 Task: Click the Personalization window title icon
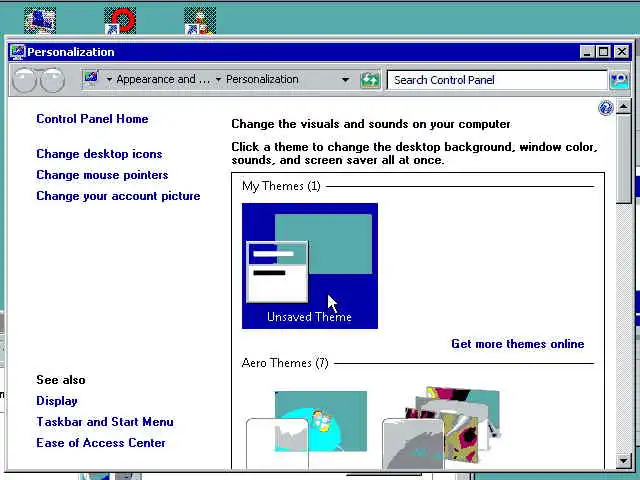pyautogui.click(x=18, y=52)
